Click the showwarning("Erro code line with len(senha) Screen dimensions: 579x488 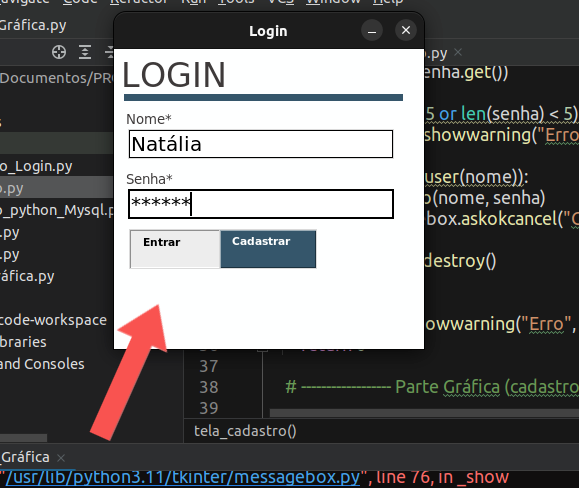pyautogui.click(x=501, y=135)
